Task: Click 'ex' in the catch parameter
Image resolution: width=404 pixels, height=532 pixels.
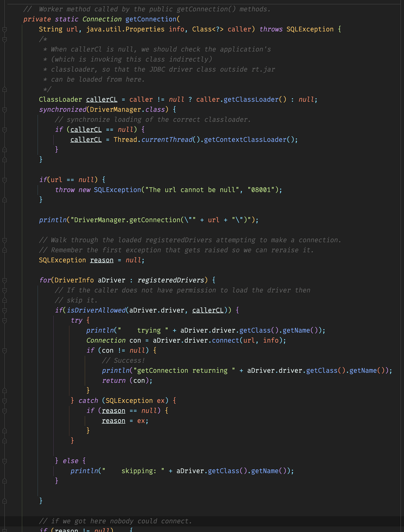Action: 161,401
